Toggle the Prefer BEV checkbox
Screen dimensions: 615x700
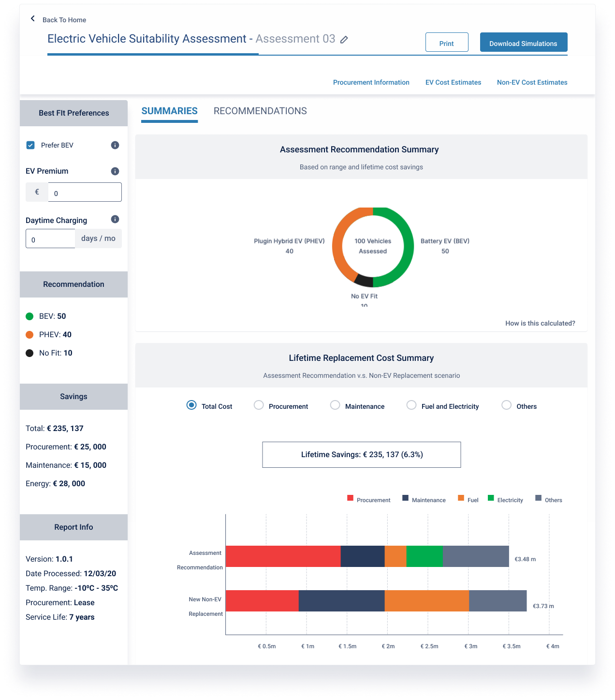30,145
